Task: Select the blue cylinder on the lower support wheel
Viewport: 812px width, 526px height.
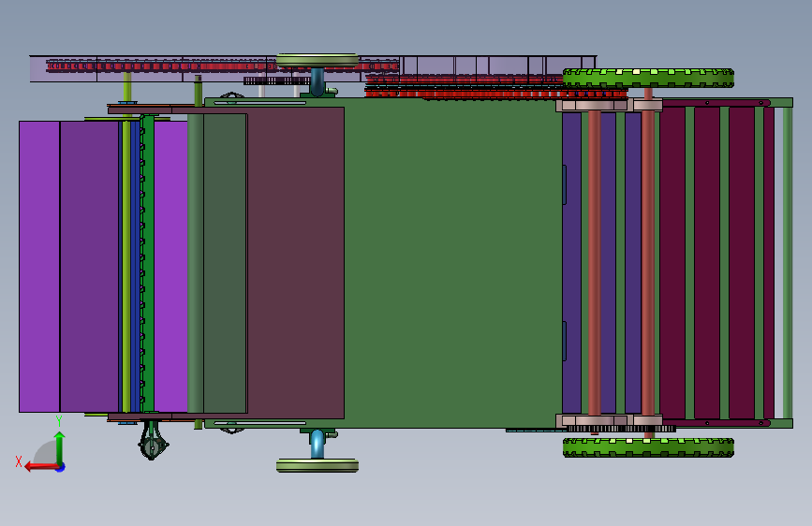Action: tap(317, 445)
